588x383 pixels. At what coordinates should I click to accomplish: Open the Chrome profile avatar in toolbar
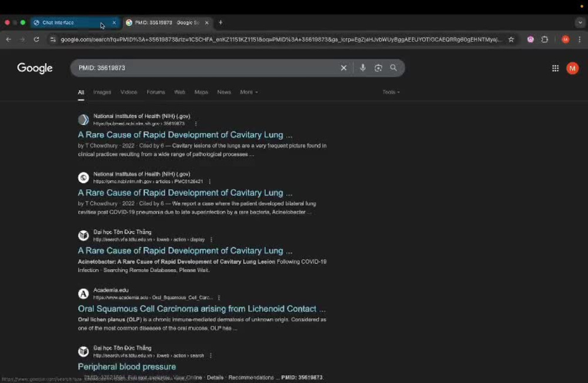[566, 39]
